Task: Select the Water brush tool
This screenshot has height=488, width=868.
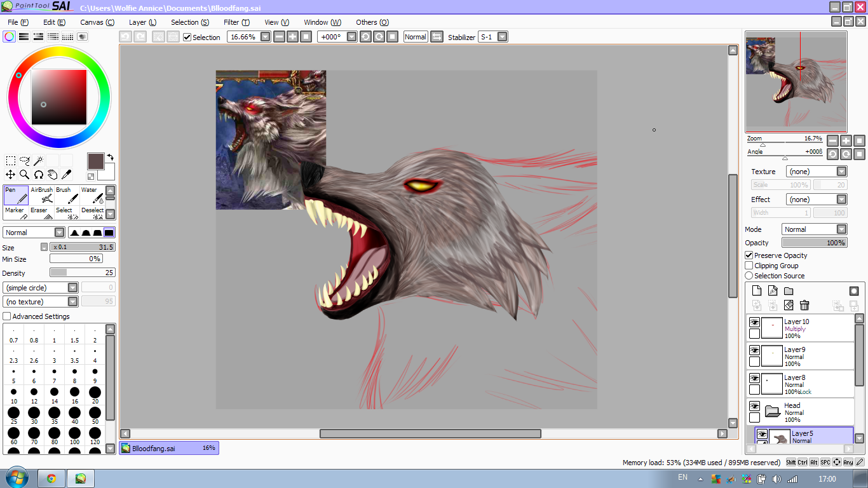Action: point(92,195)
